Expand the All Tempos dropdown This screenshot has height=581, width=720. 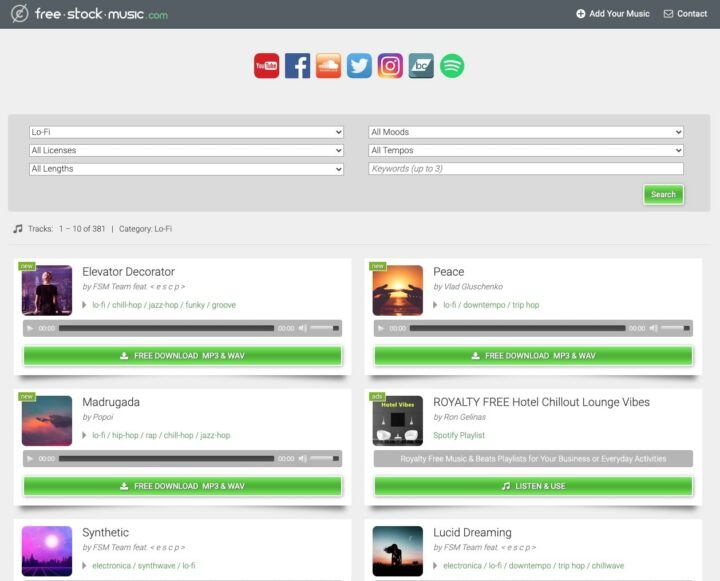(525, 151)
